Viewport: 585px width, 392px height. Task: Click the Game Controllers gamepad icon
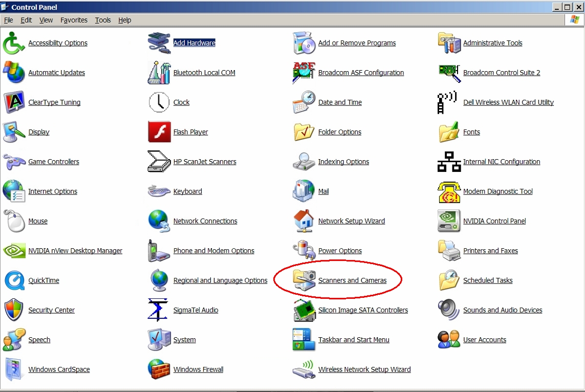[14, 162]
